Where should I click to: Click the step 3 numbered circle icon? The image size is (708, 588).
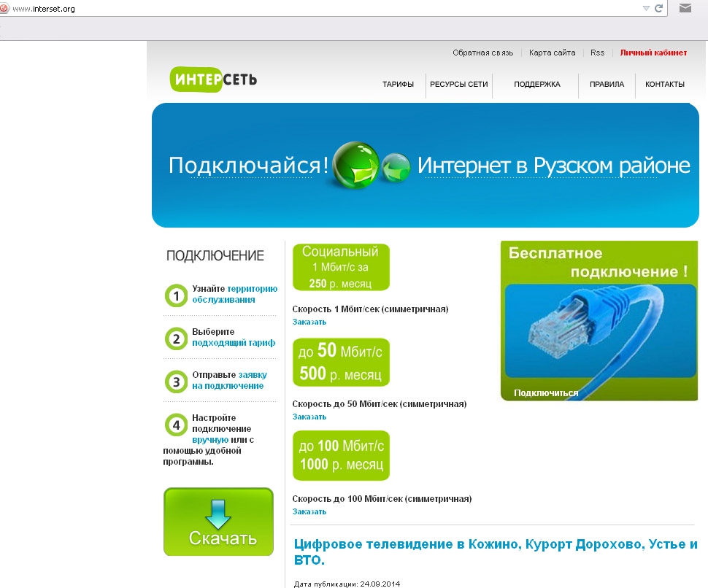(x=176, y=381)
